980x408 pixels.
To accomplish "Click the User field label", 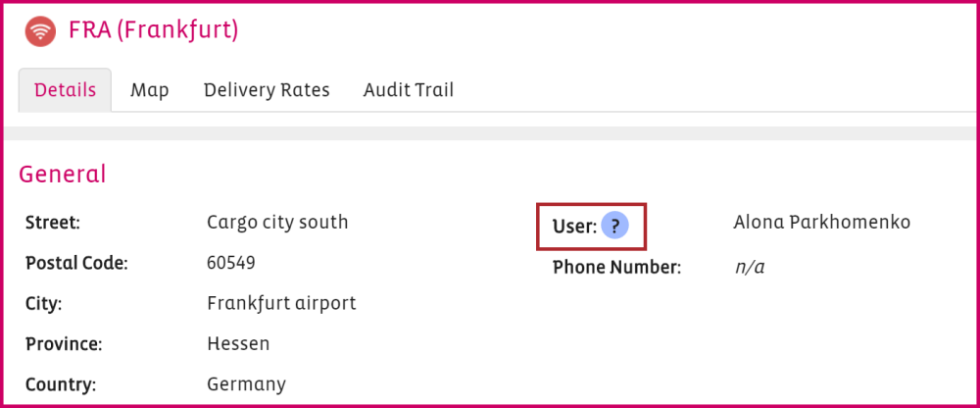I will 574,228.
